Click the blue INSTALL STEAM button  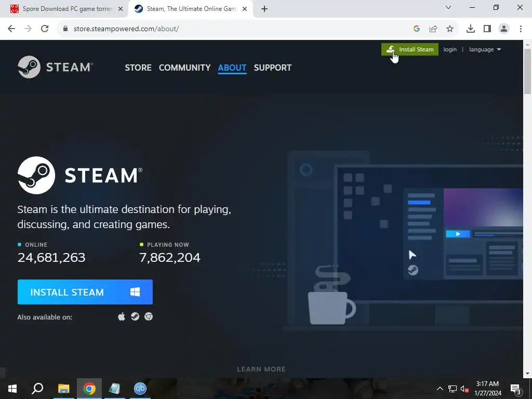pos(85,292)
